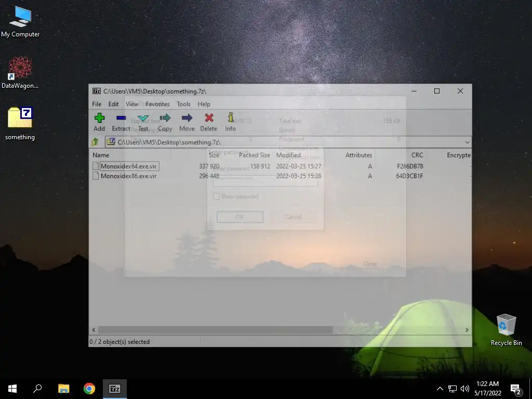Go up one folder level icon
The image size is (532, 399).
pyautogui.click(x=95, y=142)
